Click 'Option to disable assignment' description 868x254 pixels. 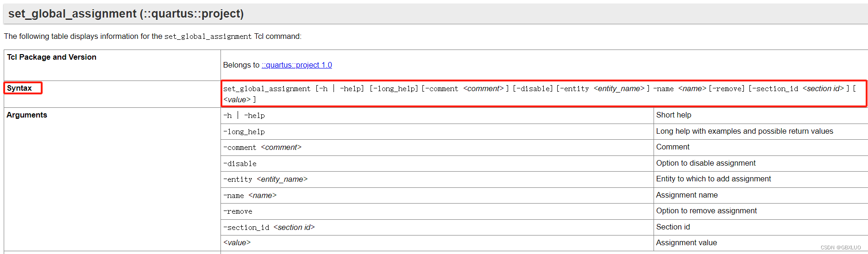[705, 163]
